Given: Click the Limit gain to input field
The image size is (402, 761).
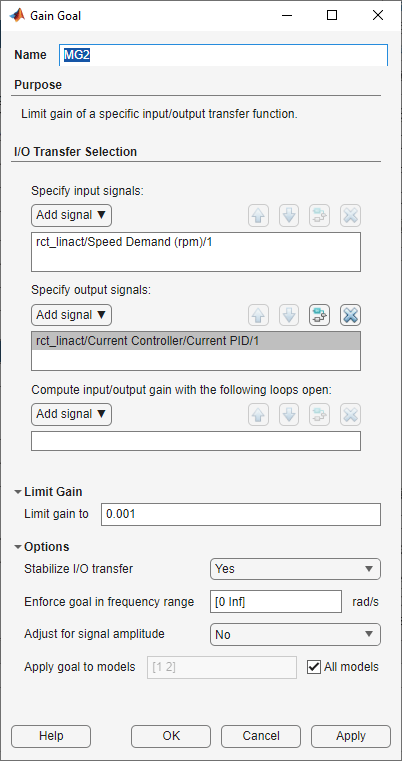Looking at the screenshot, I should [x=241, y=514].
